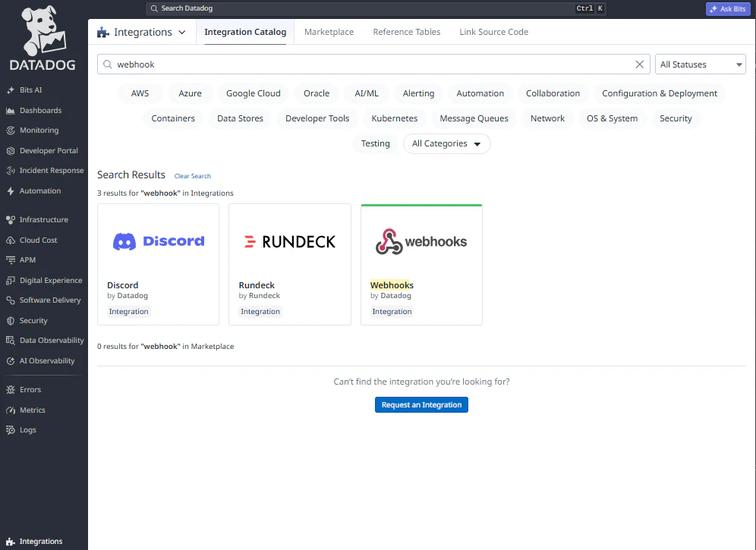Click the Metrics gauge icon
756x550 pixels.
click(x=11, y=410)
